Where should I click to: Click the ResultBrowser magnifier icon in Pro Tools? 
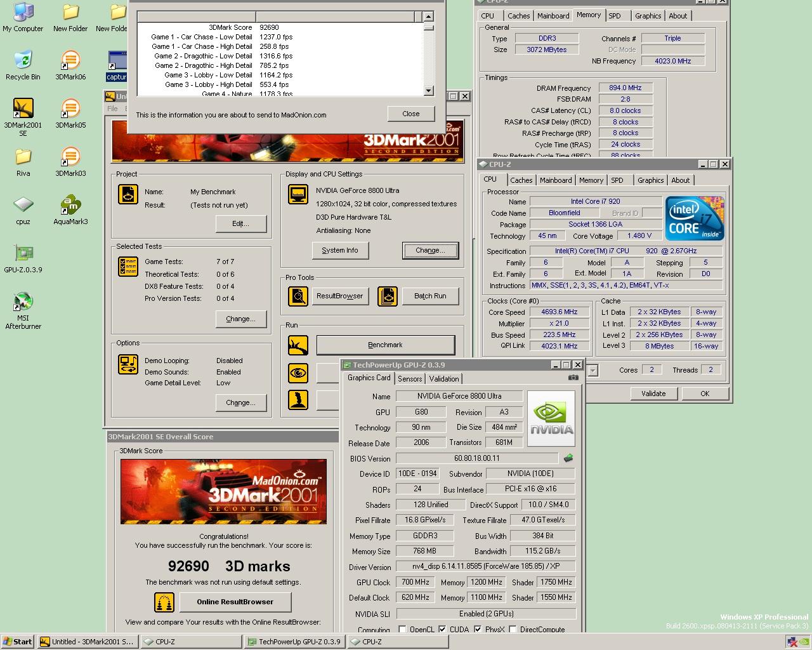pos(298,296)
